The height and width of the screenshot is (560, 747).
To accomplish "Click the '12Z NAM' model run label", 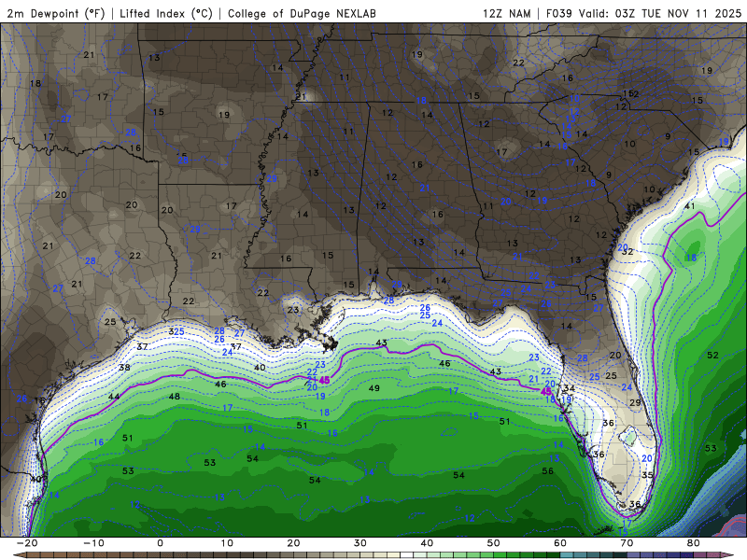I will [506, 13].
